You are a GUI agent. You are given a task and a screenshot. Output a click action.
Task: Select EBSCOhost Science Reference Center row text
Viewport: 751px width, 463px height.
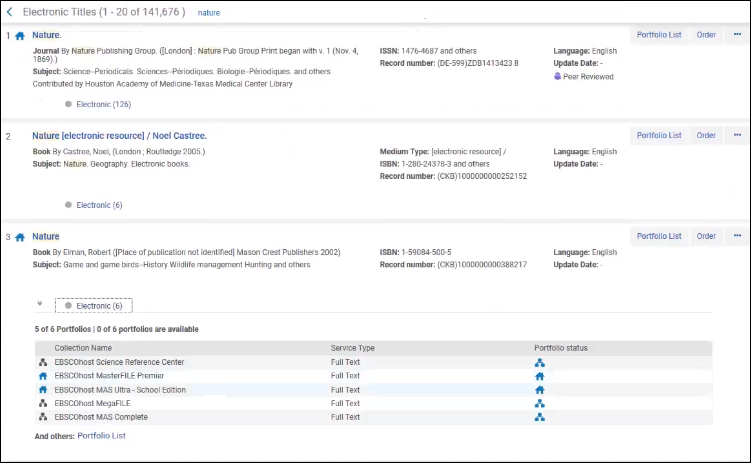click(x=119, y=362)
